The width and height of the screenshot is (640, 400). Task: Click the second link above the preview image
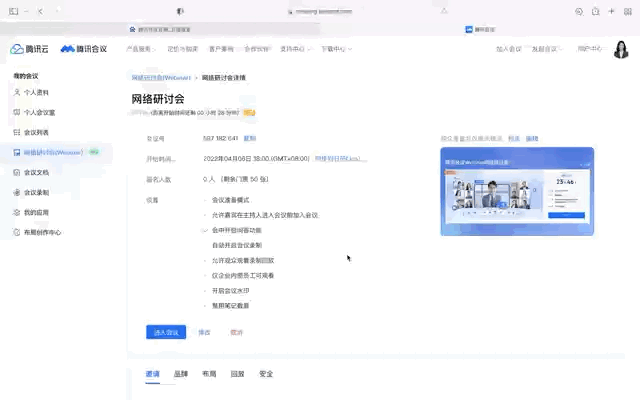click(x=532, y=138)
